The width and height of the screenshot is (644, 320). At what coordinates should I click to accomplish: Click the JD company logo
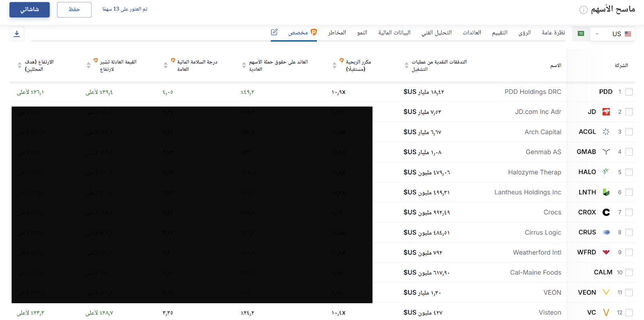pyautogui.click(x=606, y=112)
